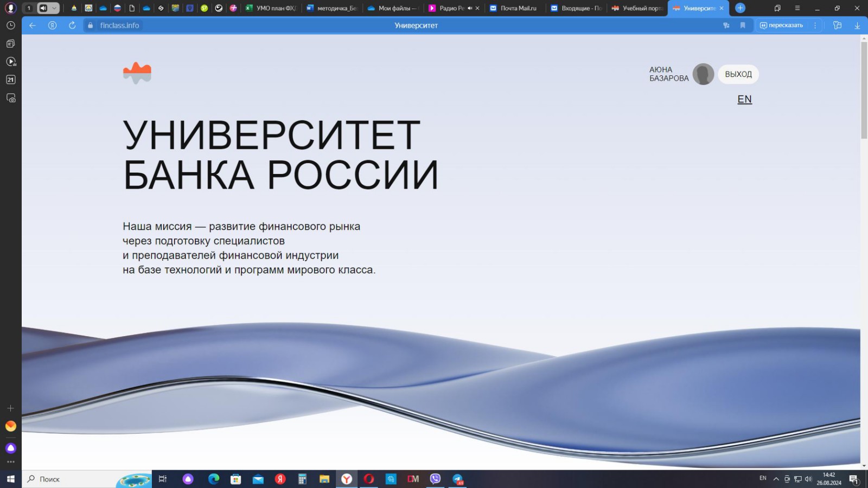This screenshot has height=488, width=868.
Task: Click the Bank of Russia University logo
Action: (137, 73)
